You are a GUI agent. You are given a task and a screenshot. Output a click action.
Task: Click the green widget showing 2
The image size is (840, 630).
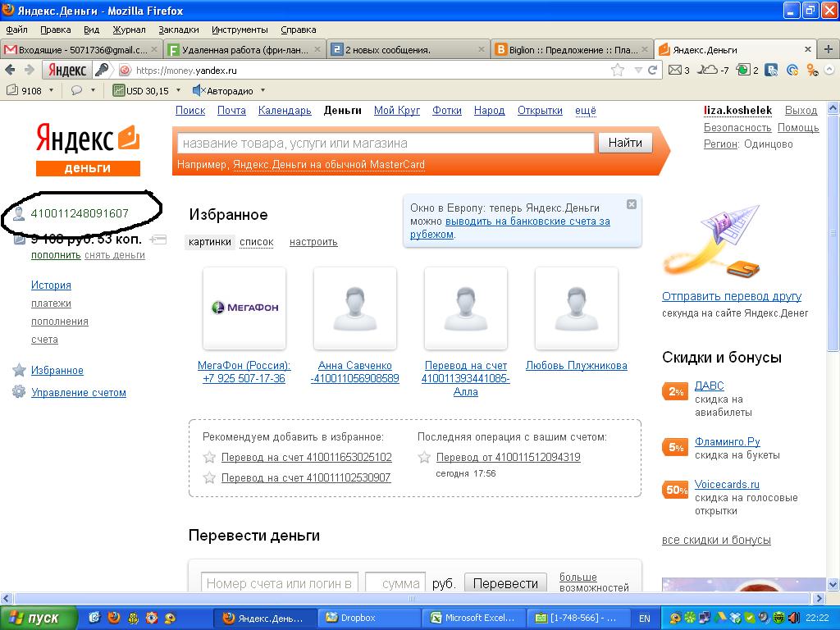(x=747, y=70)
